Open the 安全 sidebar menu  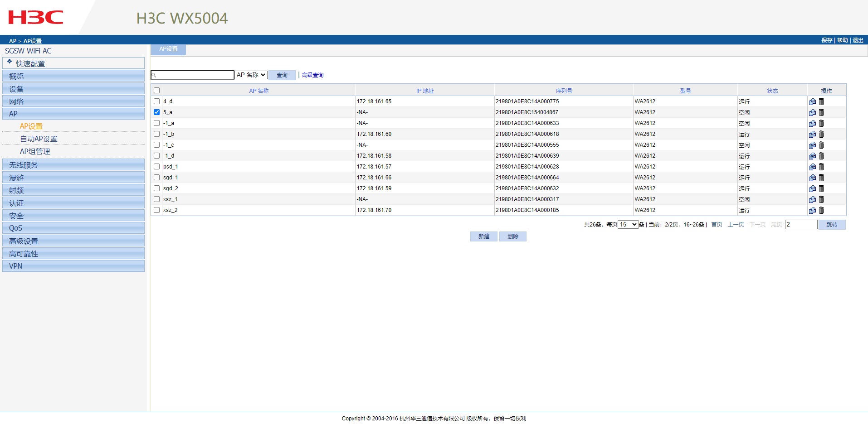point(73,216)
